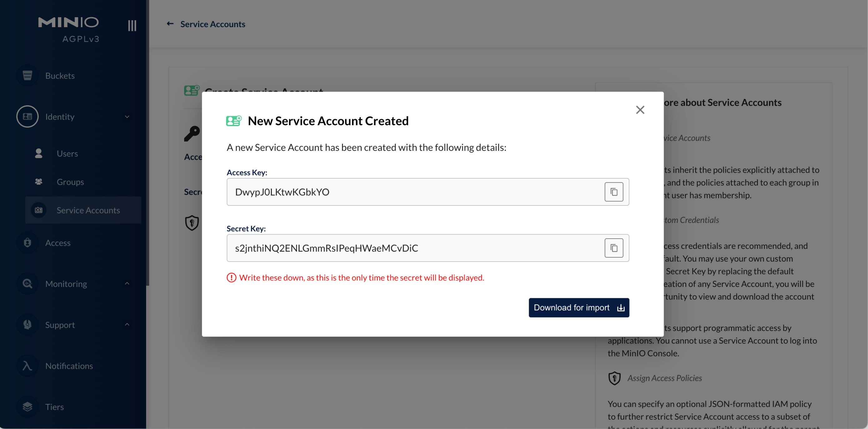Expand the Monitoring menu chevron

127,284
